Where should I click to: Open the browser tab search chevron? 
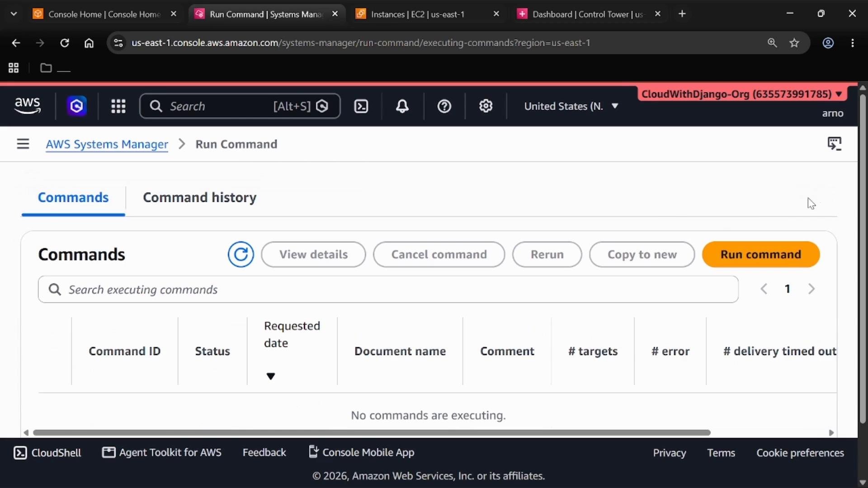point(14,14)
